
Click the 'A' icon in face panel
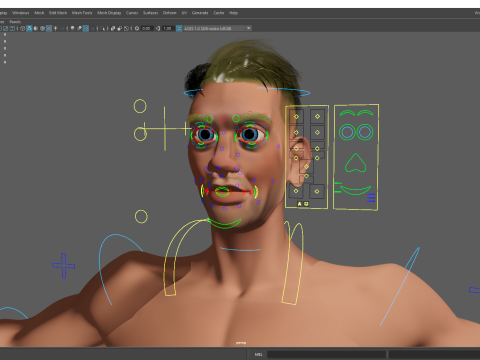click(x=299, y=204)
